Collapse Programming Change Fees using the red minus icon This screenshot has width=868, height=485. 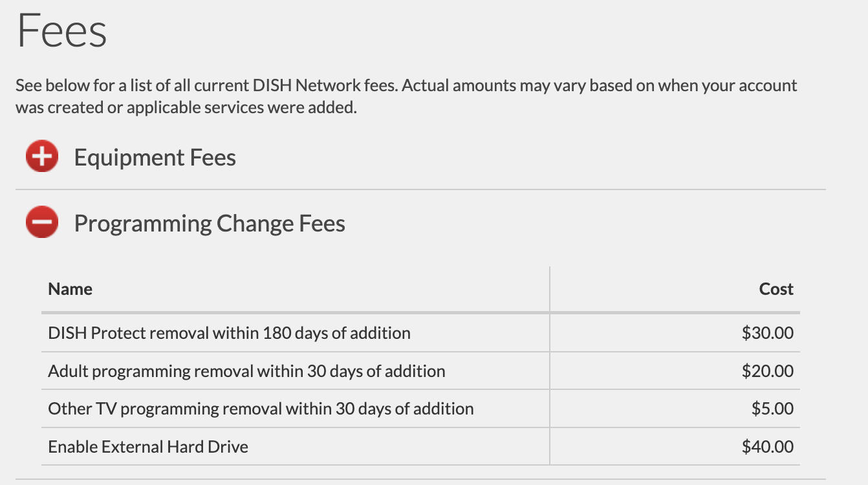click(x=42, y=222)
